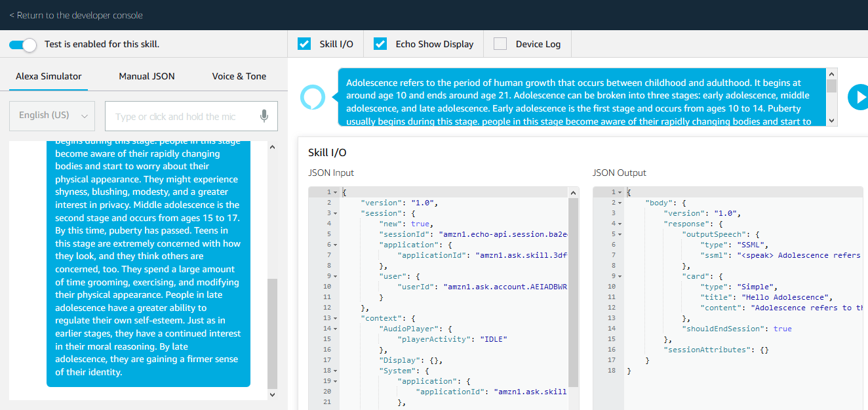Image resolution: width=868 pixels, height=410 pixels.
Task: Click the simulator chat scrollbar thumb
Action: click(272, 333)
